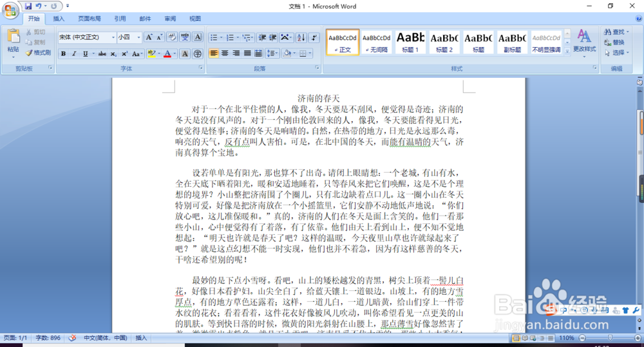The image size is (644, 347).
Task: Apply superscript formatting
Action: 124,54
